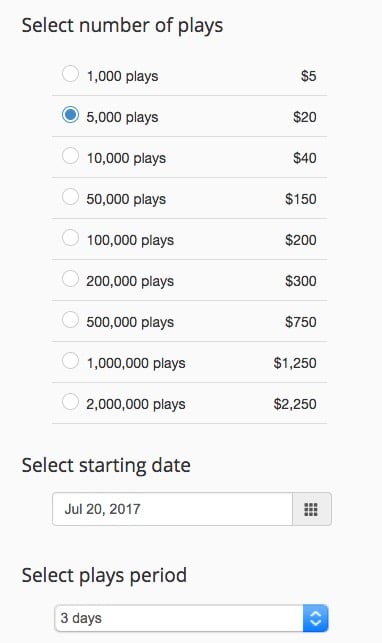Click the $5 price label
The height and width of the screenshot is (643, 382).
pyautogui.click(x=308, y=76)
